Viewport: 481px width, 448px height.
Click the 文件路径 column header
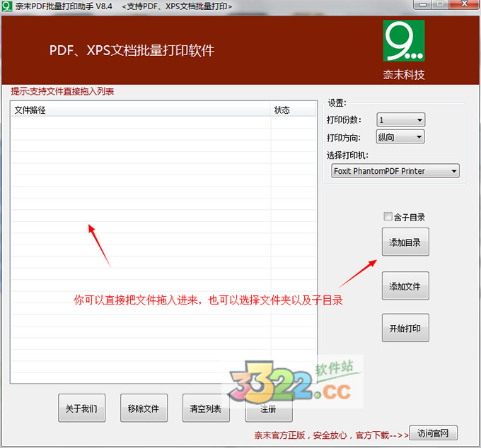pyautogui.click(x=141, y=110)
